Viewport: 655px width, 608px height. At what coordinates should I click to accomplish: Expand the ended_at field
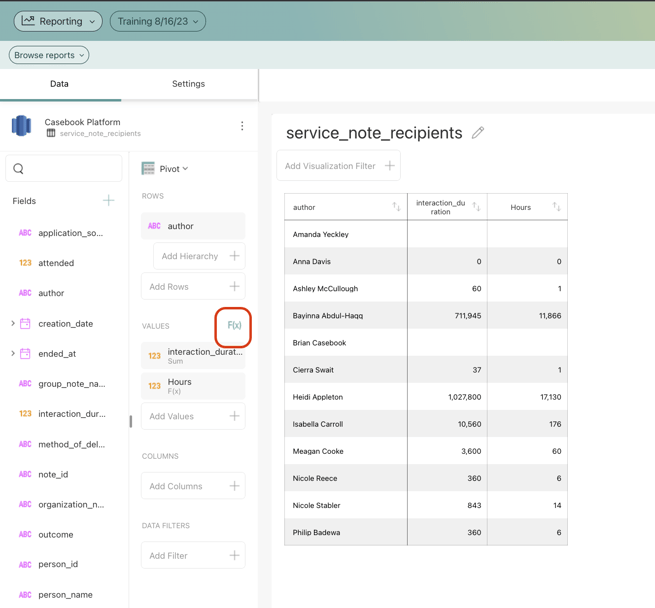pos(13,354)
